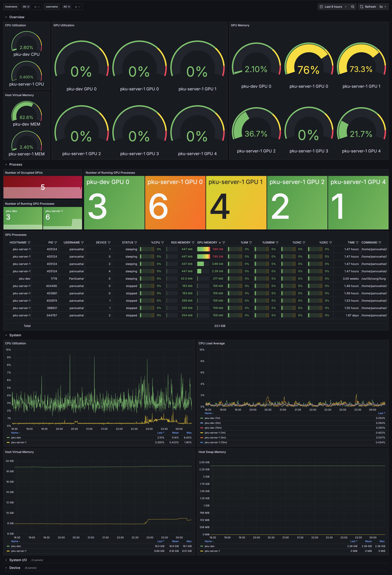Sort processes by RSS MEMORY column header
The image size is (392, 575).
point(181,242)
